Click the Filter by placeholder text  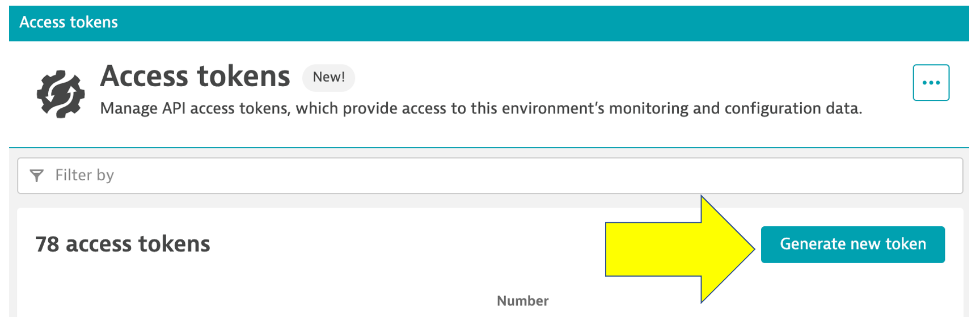tap(85, 176)
